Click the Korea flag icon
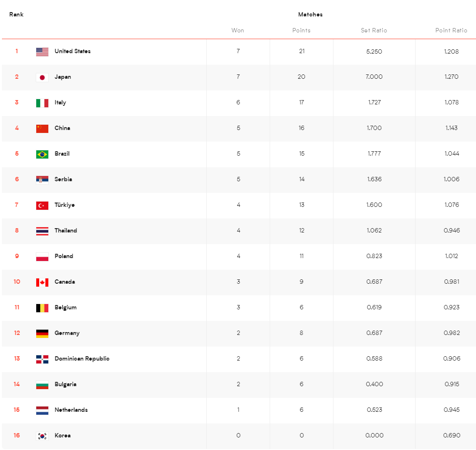The width and height of the screenshot is (476, 450). point(42,436)
